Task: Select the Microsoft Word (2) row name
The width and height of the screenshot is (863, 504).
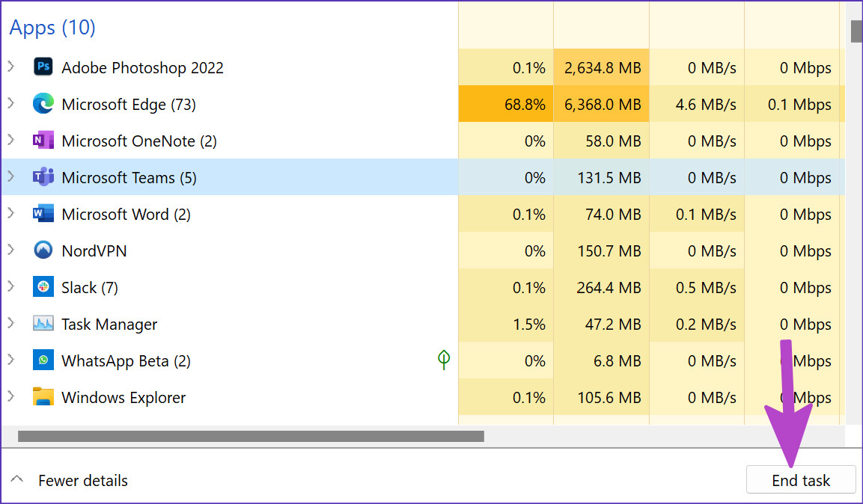Action: (126, 215)
